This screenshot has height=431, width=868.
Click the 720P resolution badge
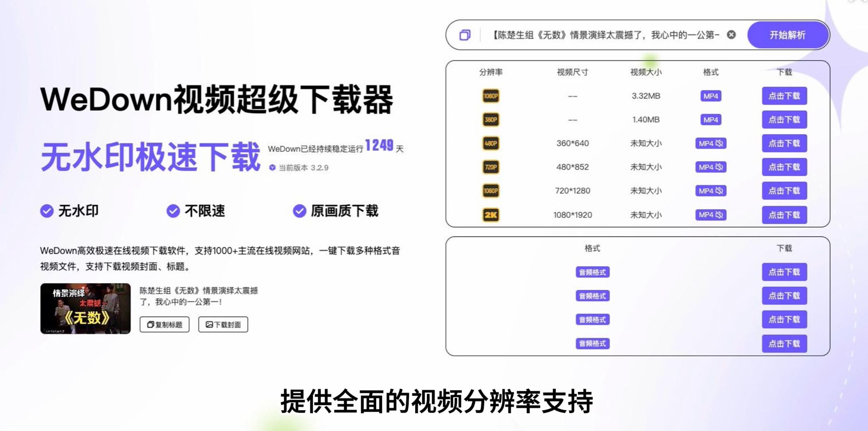tap(490, 167)
